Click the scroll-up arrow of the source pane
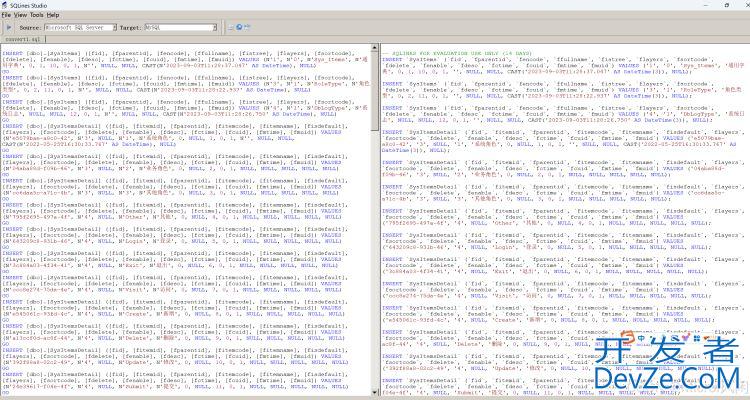Viewport: 750px width, 400px height. [375, 47]
